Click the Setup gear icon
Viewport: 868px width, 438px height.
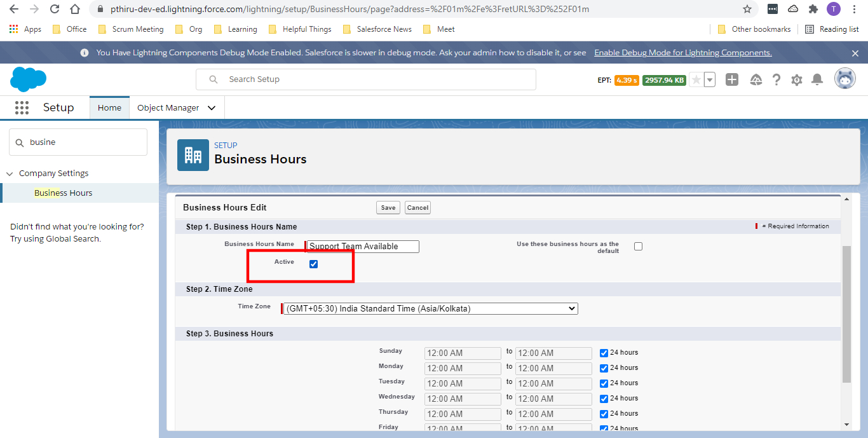point(797,79)
